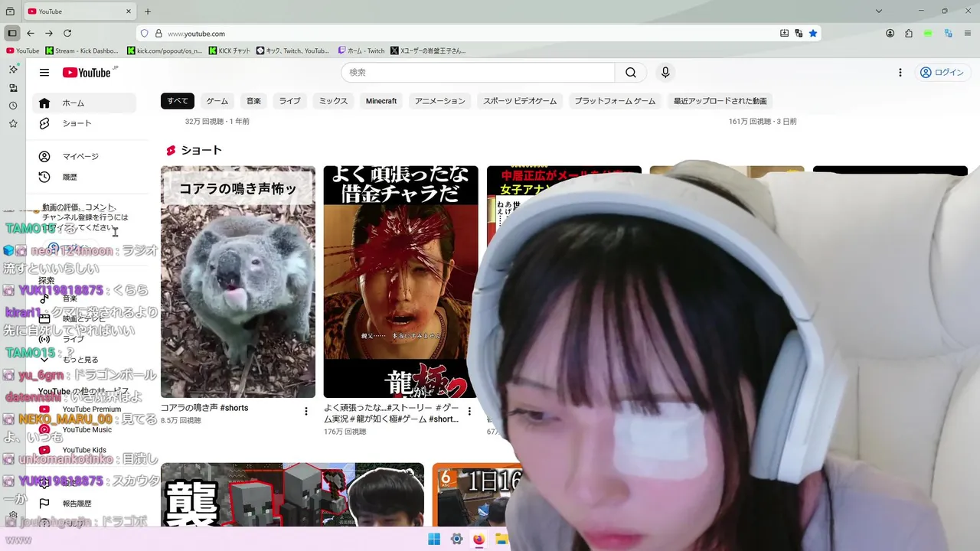Open a new tab with the plus button
The height and width of the screenshot is (551, 980).
click(x=148, y=11)
